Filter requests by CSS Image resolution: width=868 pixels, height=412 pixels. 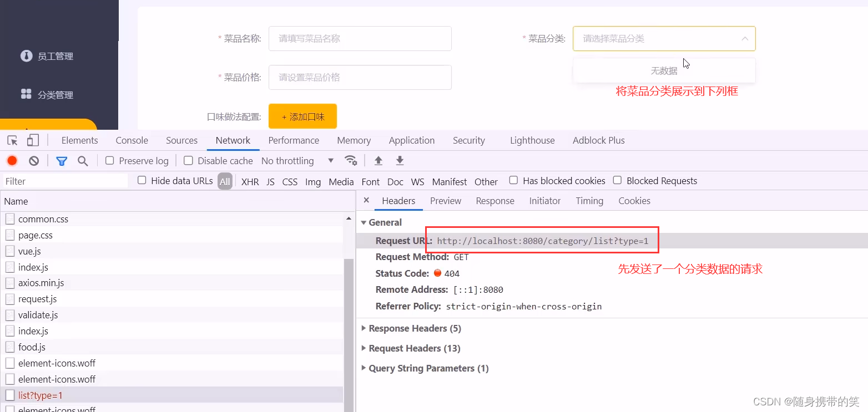click(x=290, y=182)
